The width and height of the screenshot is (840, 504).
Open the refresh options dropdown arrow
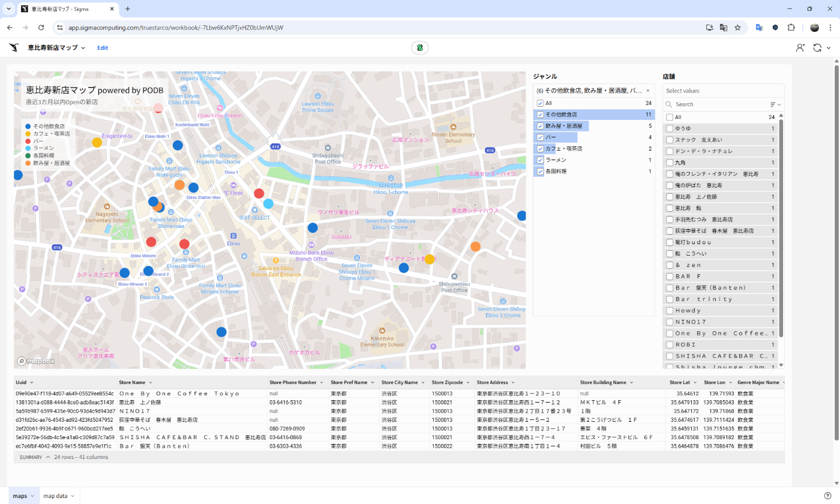829,48
